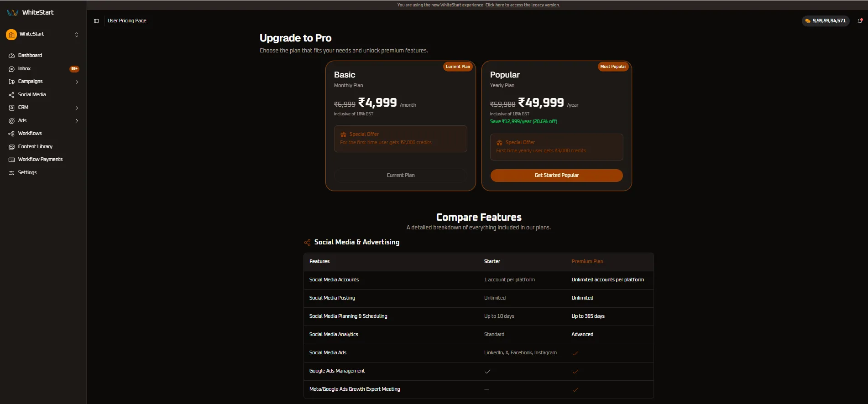The width and height of the screenshot is (868, 404).
Task: Click the Starter column header
Action: point(492,262)
